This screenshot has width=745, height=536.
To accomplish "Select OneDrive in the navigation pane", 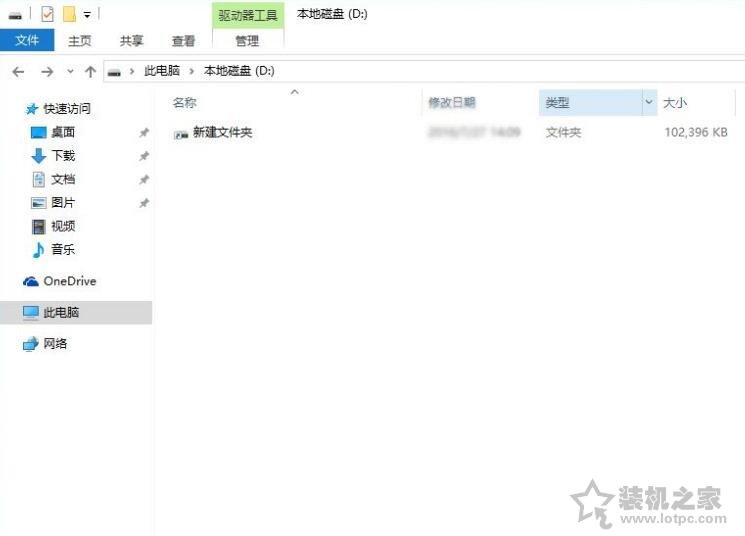I will 69,281.
